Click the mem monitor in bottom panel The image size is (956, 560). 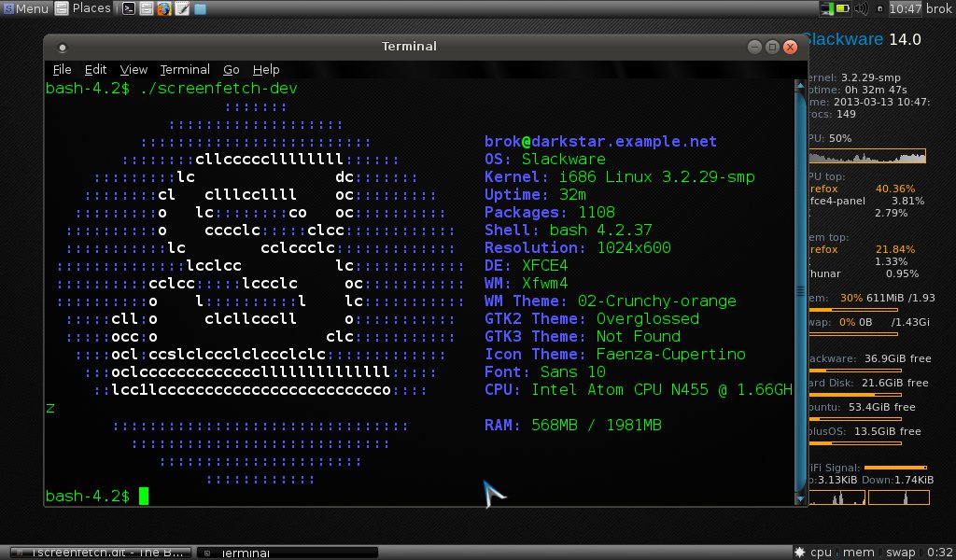tap(859, 553)
